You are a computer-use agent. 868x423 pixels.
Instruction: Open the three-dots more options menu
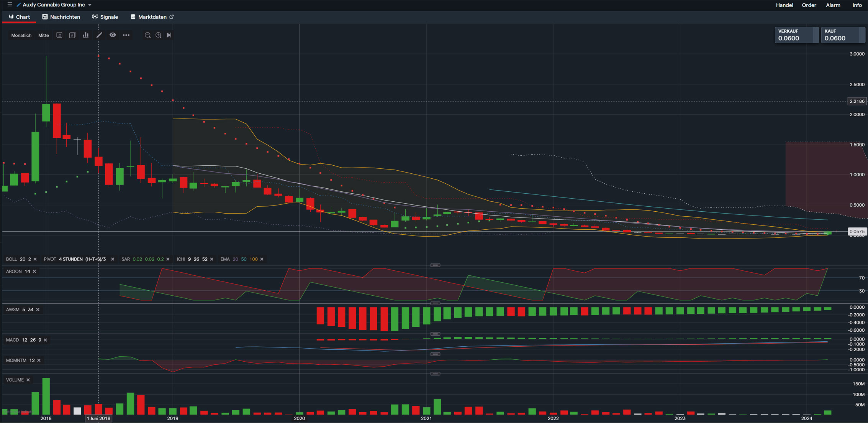click(x=126, y=35)
